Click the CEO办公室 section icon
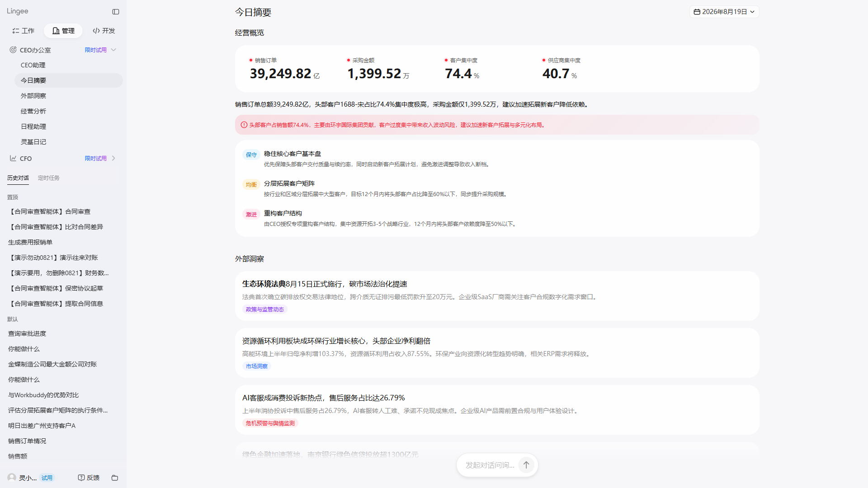This screenshot has height=488, width=868. tap(13, 50)
